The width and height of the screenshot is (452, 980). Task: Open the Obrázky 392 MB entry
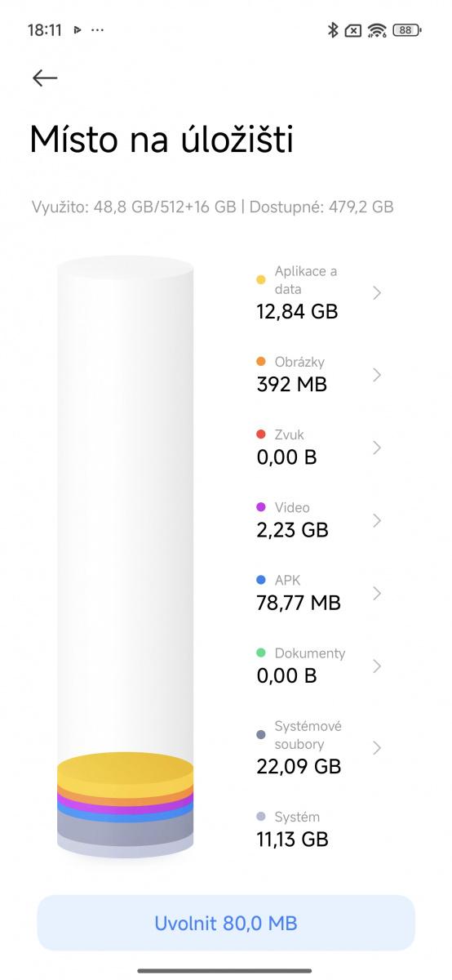pos(318,374)
